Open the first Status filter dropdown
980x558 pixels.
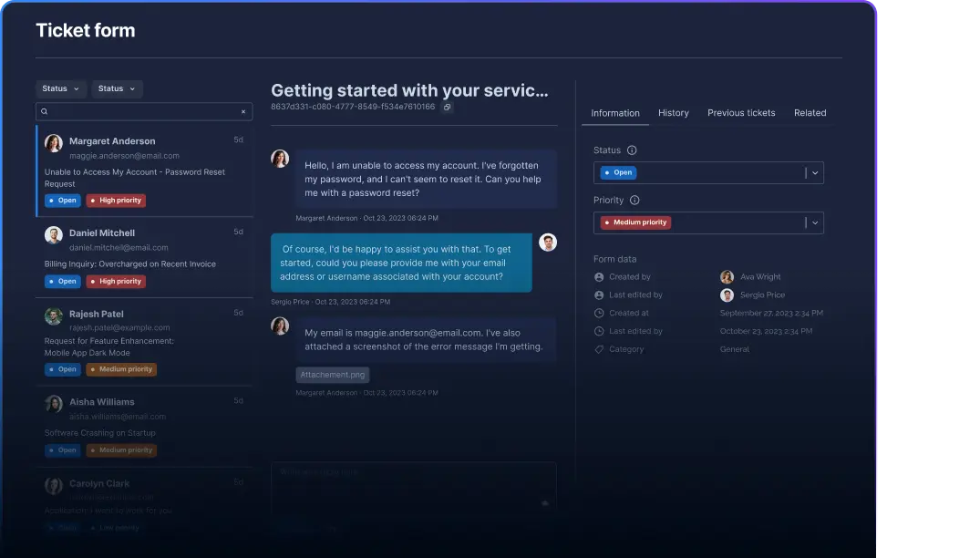(61, 88)
